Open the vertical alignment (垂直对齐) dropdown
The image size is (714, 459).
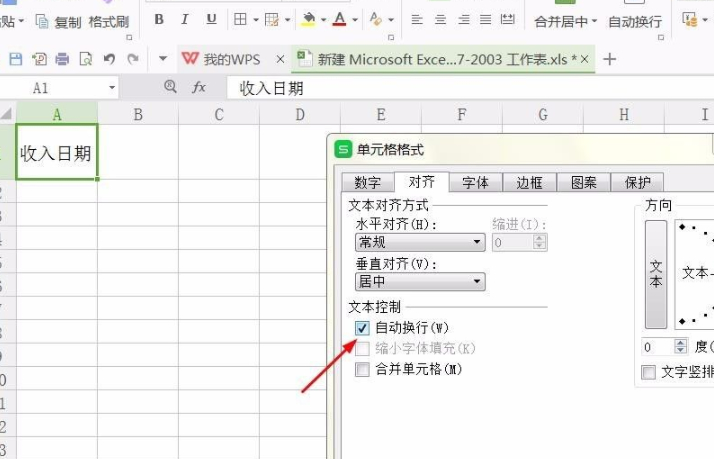[420, 282]
